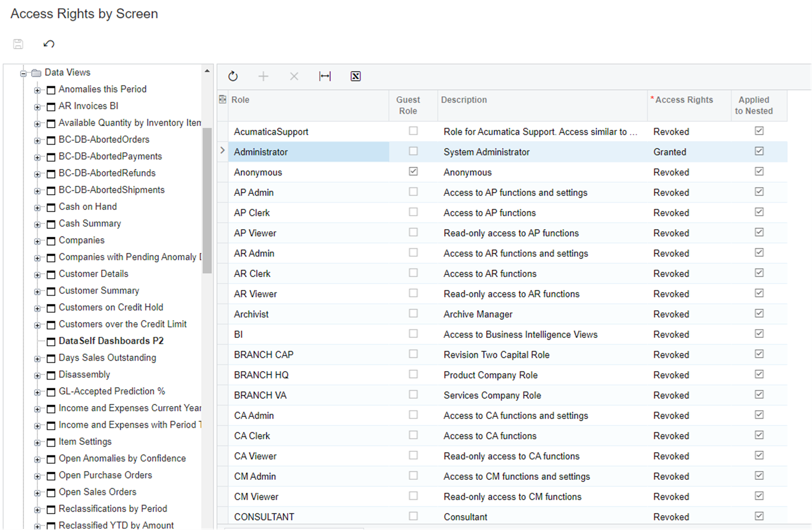Image resolution: width=812 pixels, height=530 pixels.
Task: Check Guest Role for AP Admin
Action: tap(413, 192)
